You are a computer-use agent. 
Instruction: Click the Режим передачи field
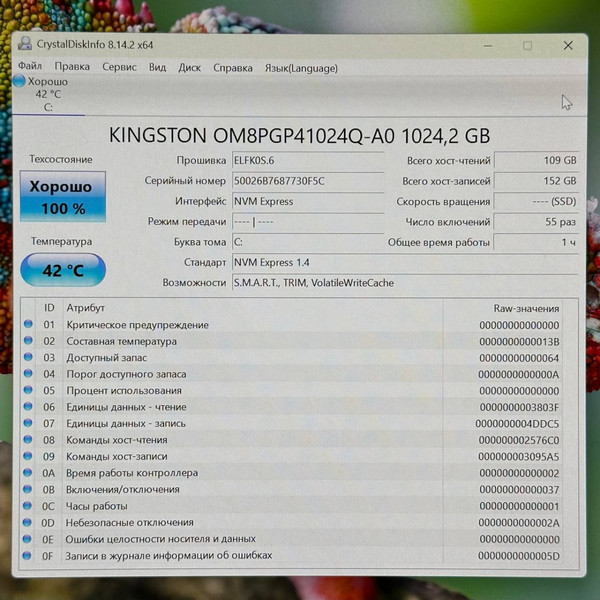pyautogui.click(x=308, y=222)
